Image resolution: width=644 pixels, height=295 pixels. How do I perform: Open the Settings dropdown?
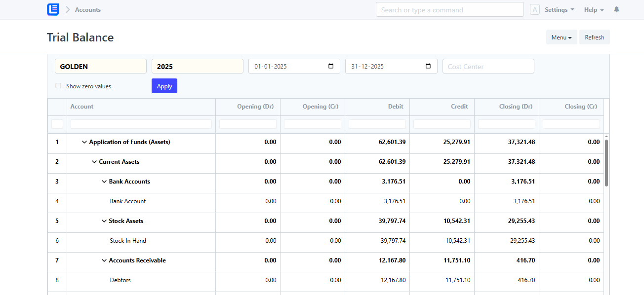pos(559,9)
